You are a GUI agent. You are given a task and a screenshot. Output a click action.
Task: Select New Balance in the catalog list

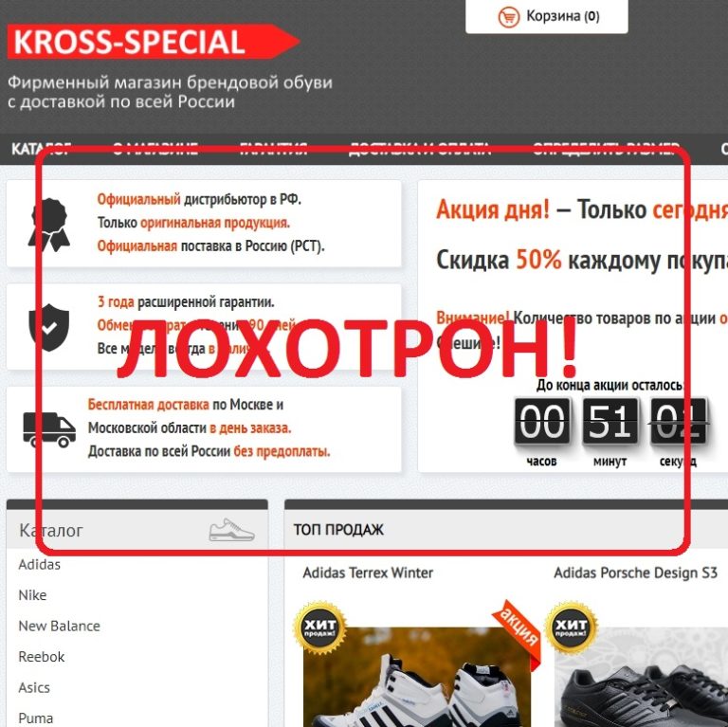tap(60, 626)
